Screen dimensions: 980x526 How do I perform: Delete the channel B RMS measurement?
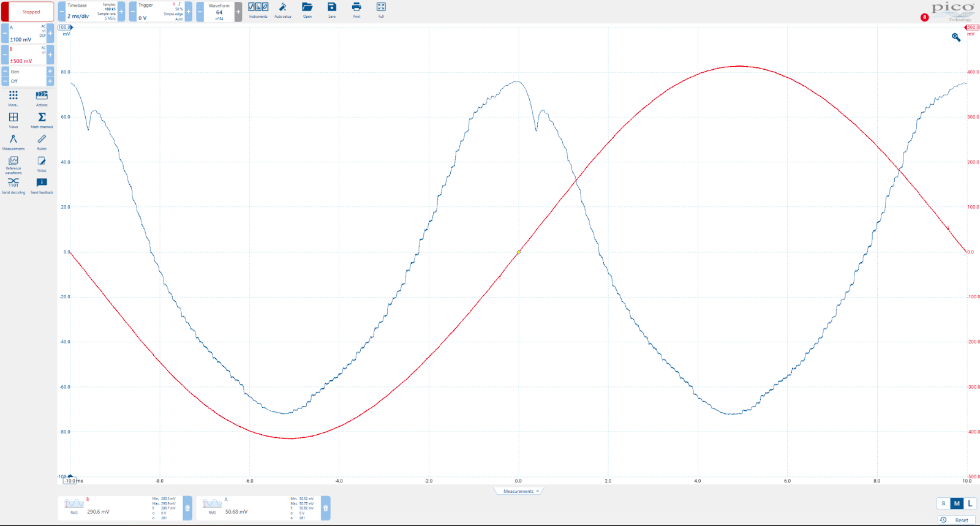187,508
